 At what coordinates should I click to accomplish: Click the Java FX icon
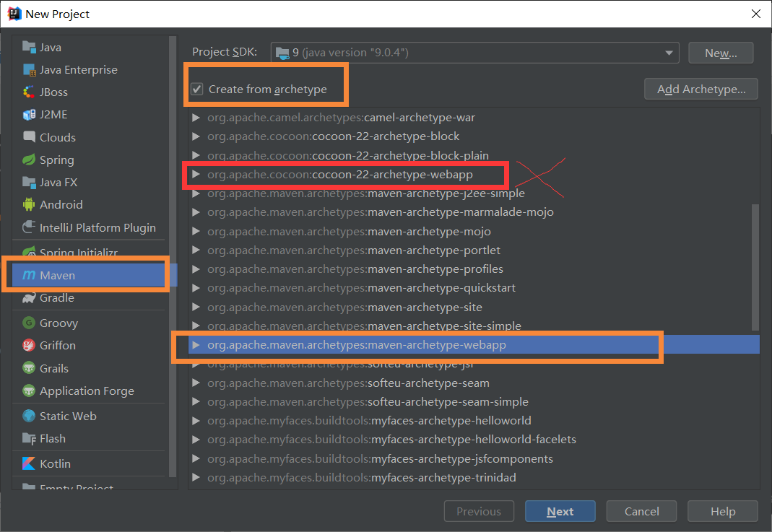(29, 182)
